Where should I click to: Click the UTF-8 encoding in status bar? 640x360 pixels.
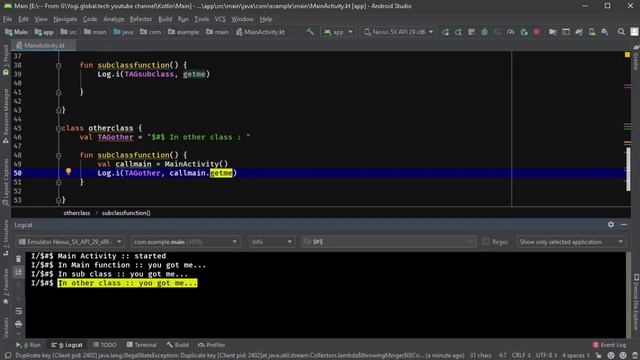546,356
